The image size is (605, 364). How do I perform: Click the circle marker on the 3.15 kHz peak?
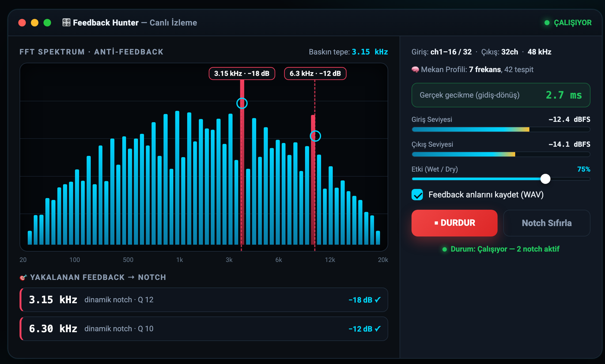click(242, 103)
